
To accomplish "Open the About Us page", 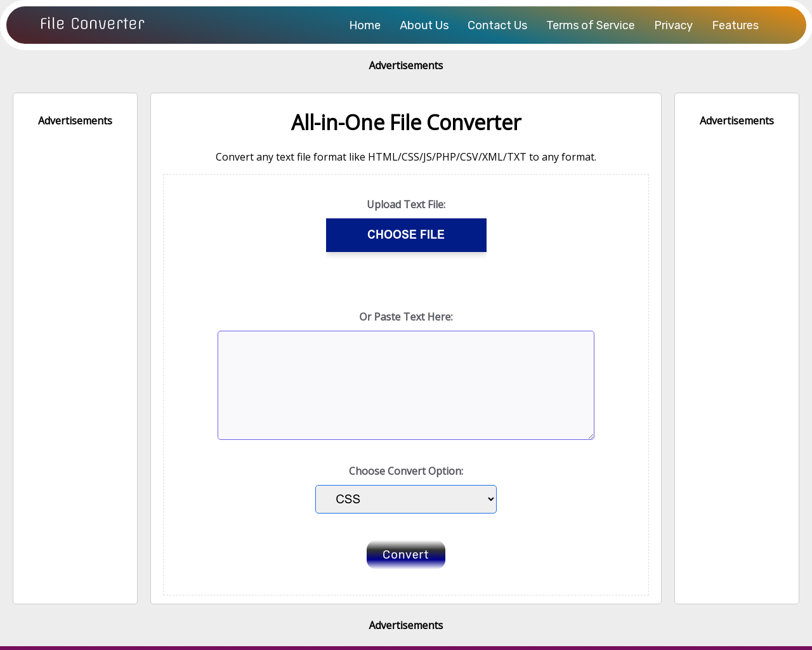I will [424, 25].
